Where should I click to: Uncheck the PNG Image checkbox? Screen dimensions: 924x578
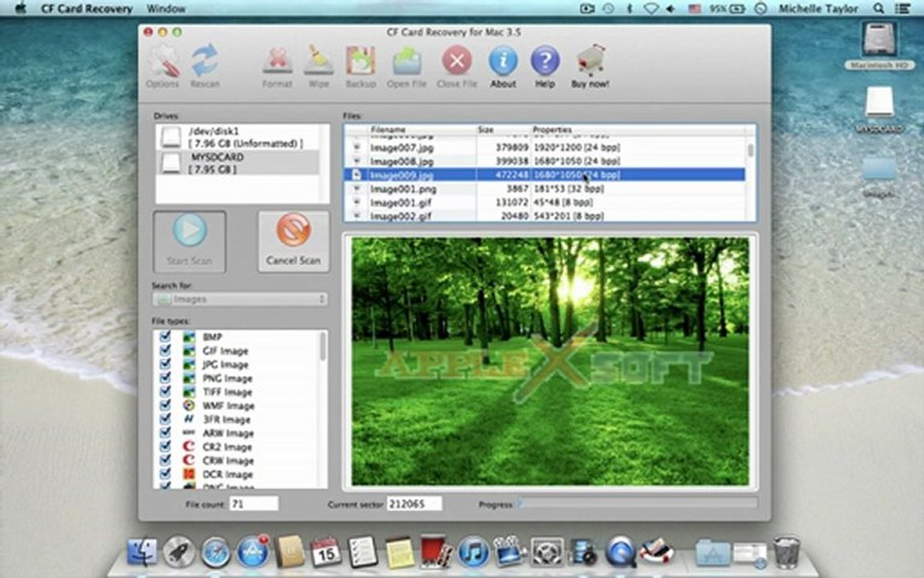tap(165, 377)
